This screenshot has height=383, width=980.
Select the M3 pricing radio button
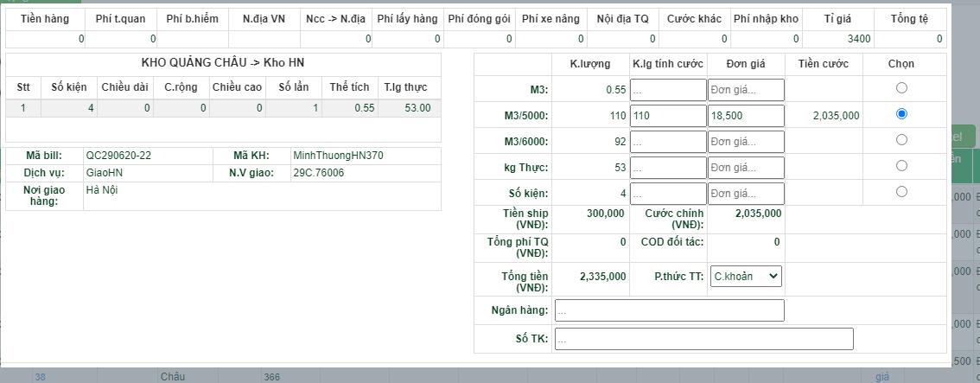[901, 88]
